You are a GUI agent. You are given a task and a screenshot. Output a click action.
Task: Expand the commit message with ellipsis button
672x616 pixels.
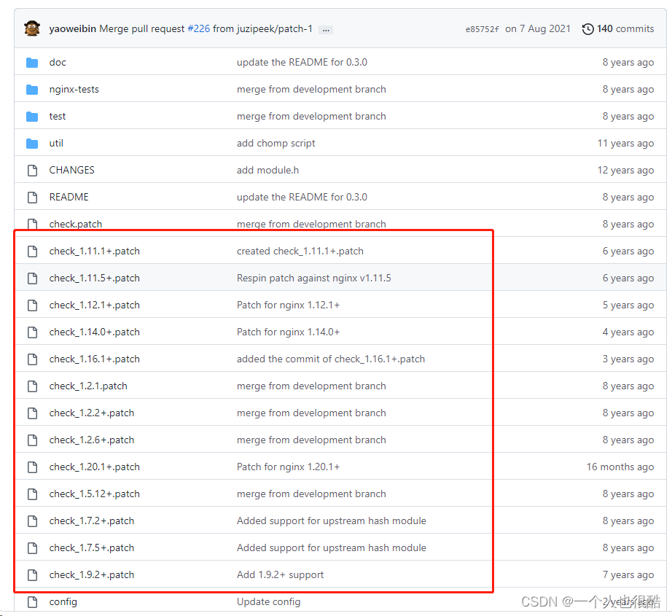(325, 29)
